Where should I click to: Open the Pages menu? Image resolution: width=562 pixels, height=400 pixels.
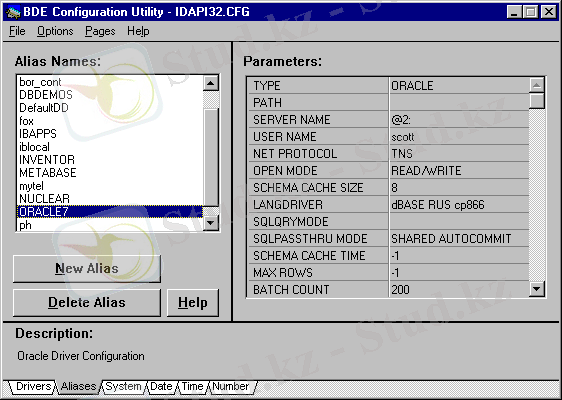[100, 31]
